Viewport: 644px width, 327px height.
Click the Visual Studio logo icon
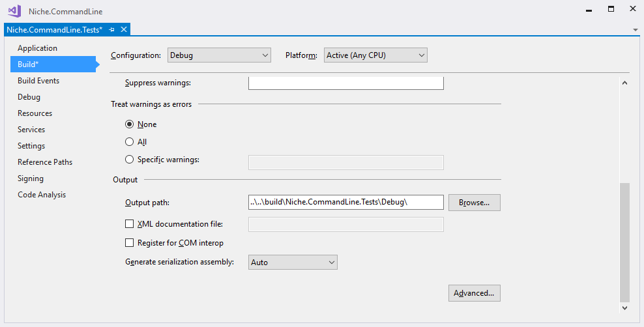14,10
